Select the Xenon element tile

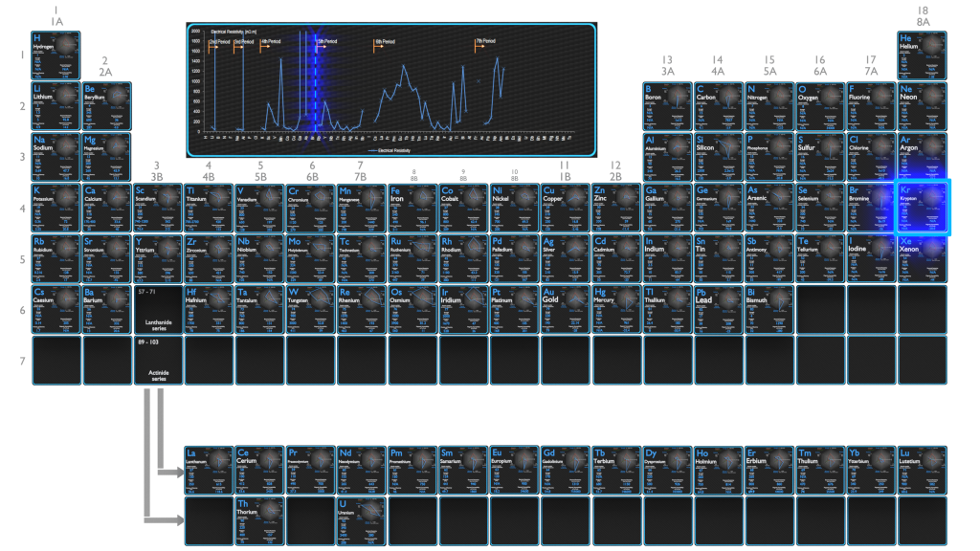click(x=922, y=258)
